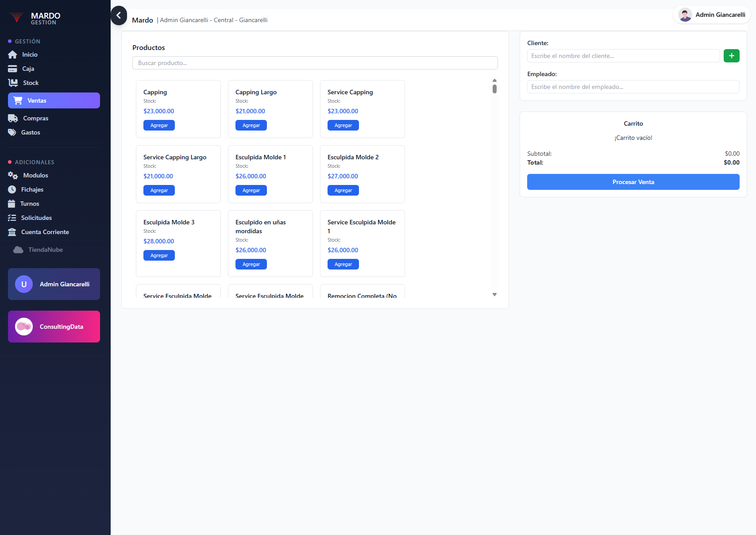Click the Gastos tags icon

(x=12, y=132)
